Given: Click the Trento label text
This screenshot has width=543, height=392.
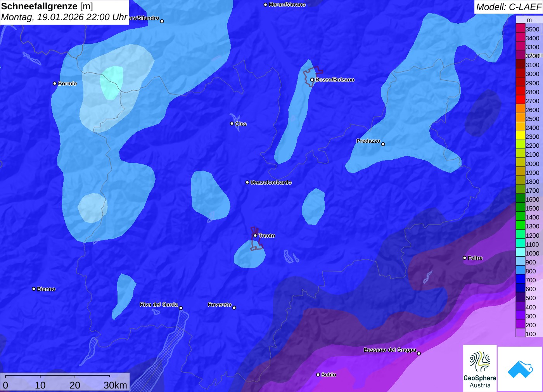Looking at the screenshot, I should pyautogui.click(x=267, y=235).
